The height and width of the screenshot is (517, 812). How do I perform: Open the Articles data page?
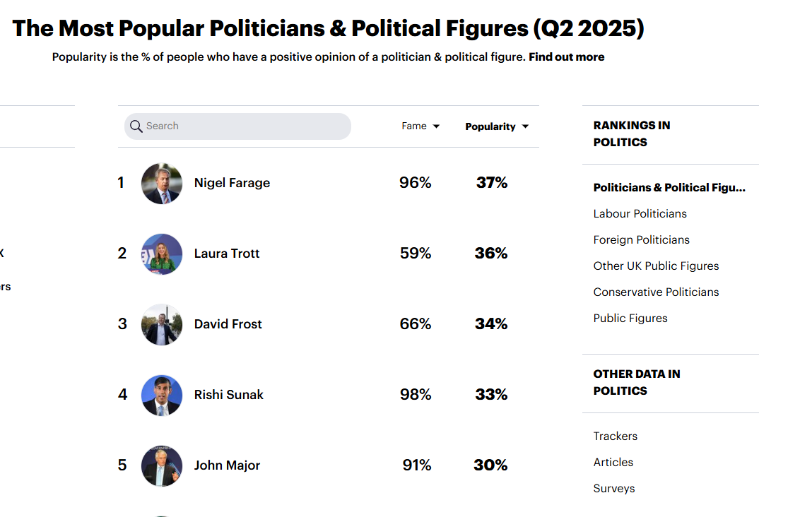[613, 462]
